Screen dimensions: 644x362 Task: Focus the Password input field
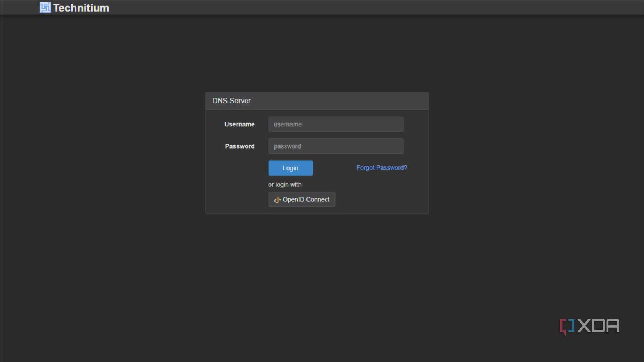(x=336, y=146)
